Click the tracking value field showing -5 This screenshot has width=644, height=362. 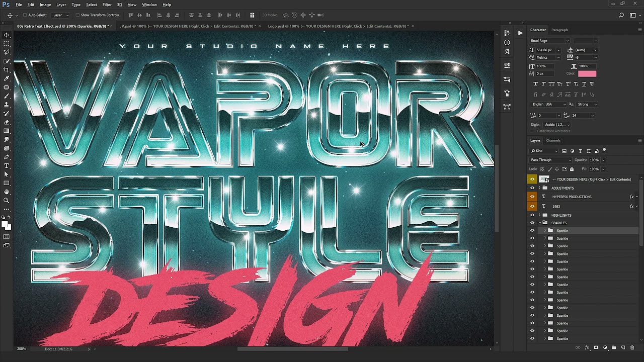point(584,57)
